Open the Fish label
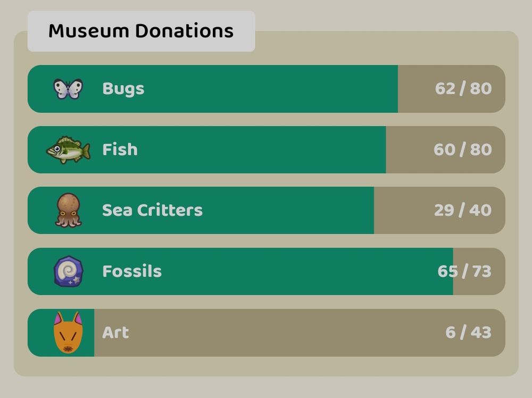The image size is (532, 398). pos(120,150)
